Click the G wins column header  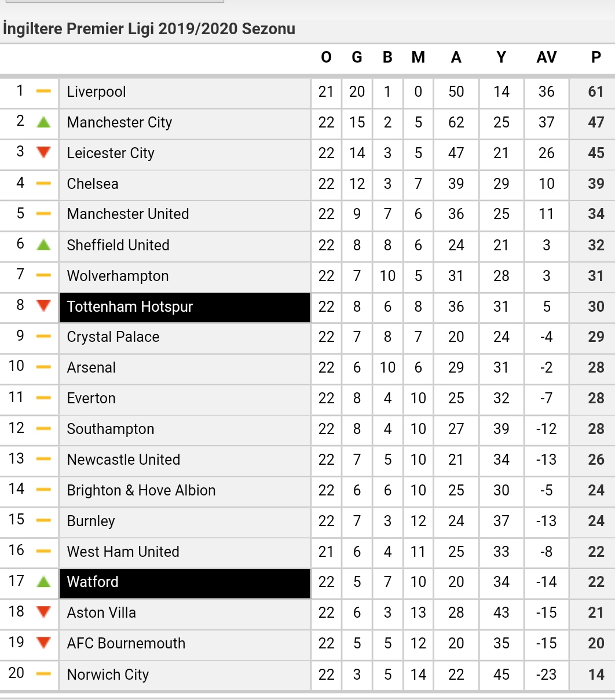357,57
